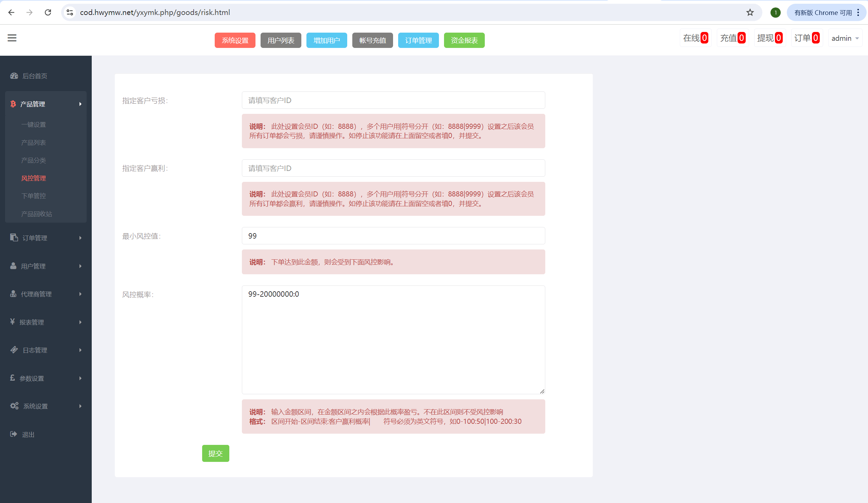Click the blue 订单管理 top button
This screenshot has height=503, width=868.
coord(418,40)
